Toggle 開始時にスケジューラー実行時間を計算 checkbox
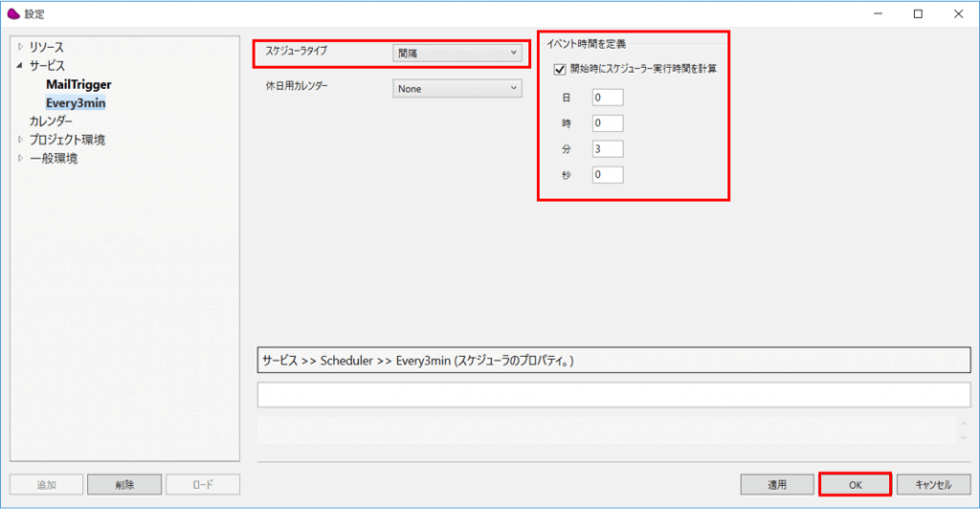 pyautogui.click(x=560, y=69)
